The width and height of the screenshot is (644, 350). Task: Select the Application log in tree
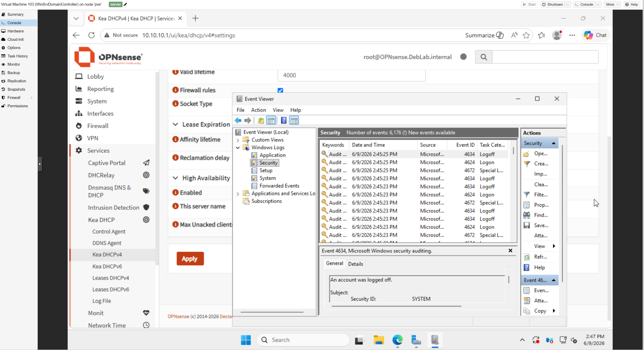[272, 155]
